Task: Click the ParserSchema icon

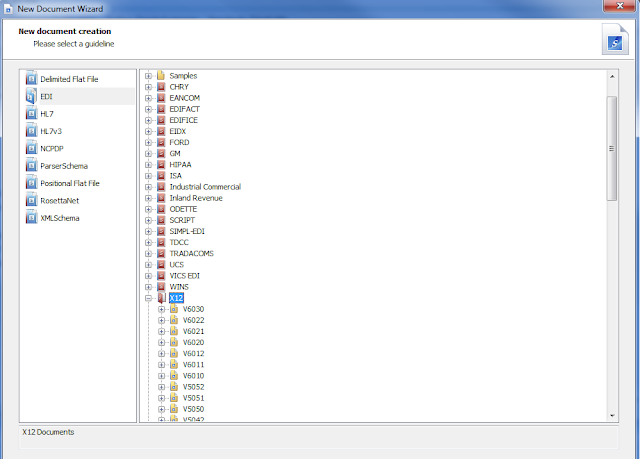Action: [x=31, y=166]
